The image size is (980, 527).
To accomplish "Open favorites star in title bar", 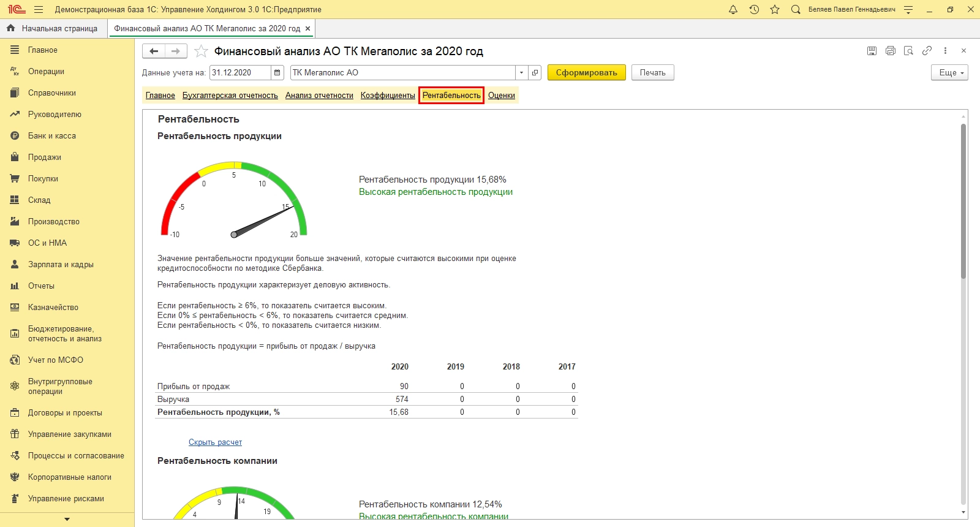I will (775, 9).
